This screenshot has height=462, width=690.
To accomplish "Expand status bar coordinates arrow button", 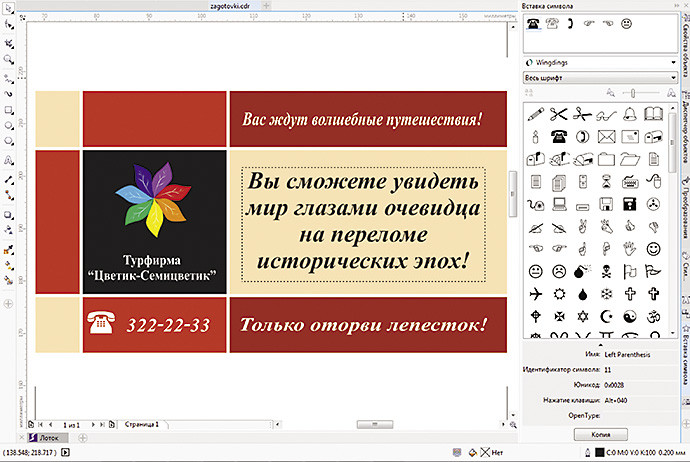I will tap(66, 452).
